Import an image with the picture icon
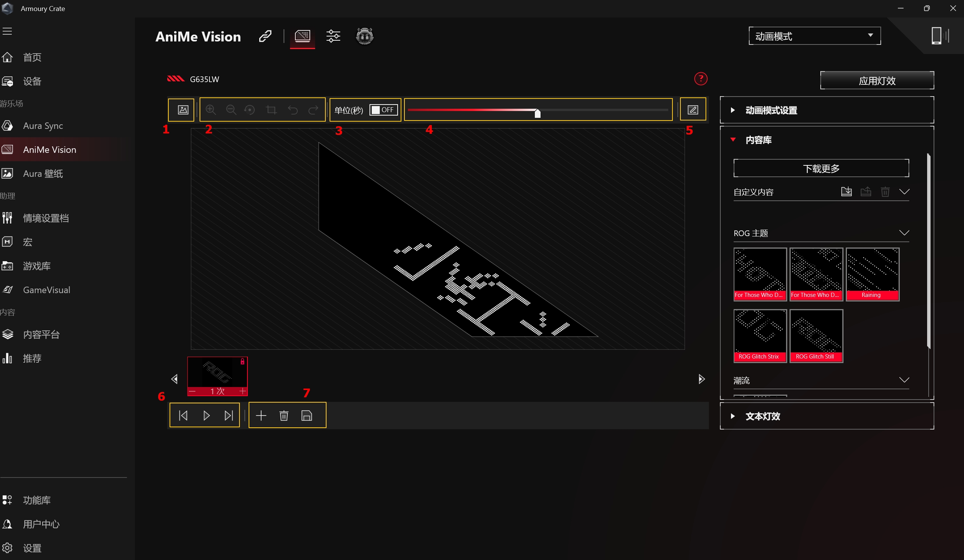This screenshot has height=560, width=964. [x=183, y=110]
